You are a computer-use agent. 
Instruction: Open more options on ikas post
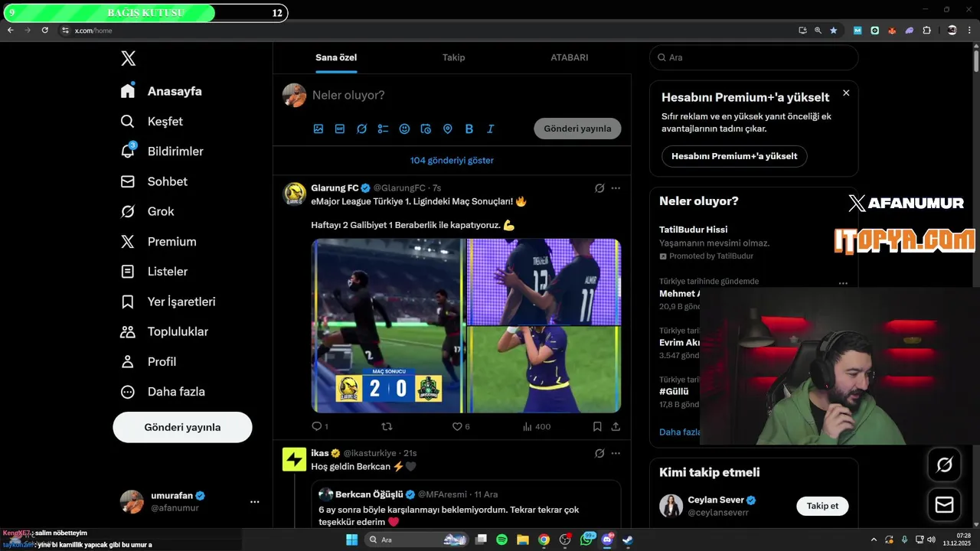point(616,453)
